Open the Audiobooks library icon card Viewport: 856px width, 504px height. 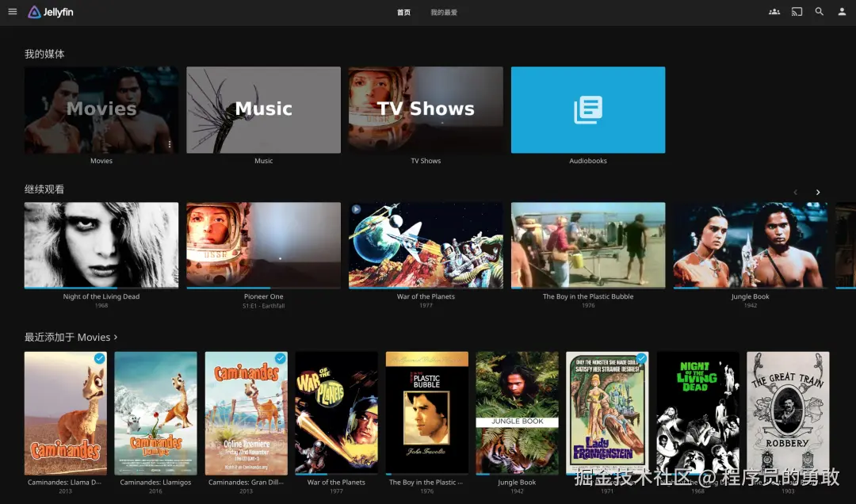point(588,110)
